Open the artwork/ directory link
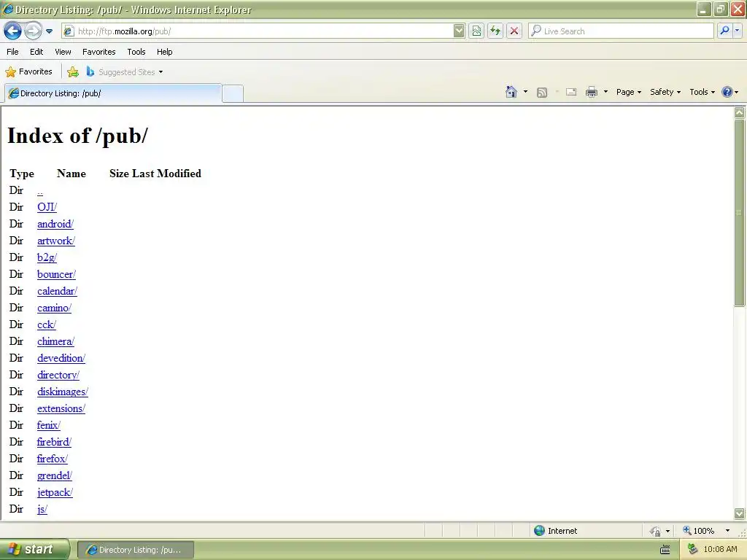 click(55, 241)
